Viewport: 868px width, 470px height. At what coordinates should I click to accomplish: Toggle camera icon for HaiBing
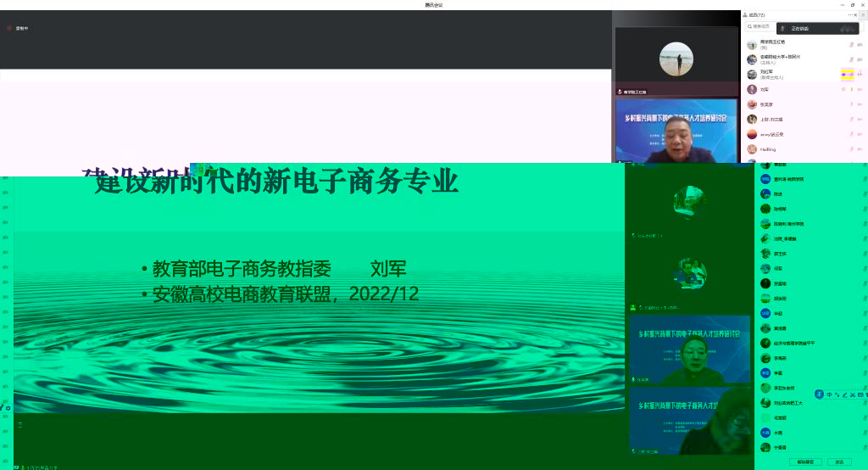click(860, 149)
